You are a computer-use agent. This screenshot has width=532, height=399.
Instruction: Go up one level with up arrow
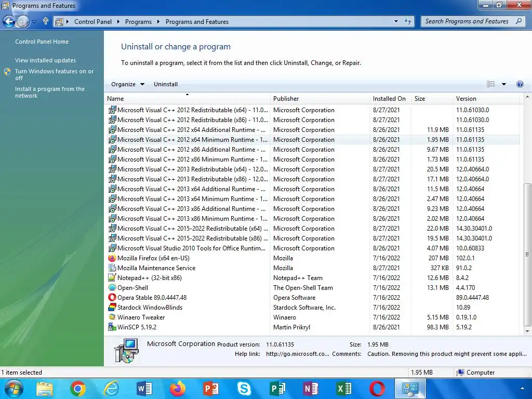point(46,21)
